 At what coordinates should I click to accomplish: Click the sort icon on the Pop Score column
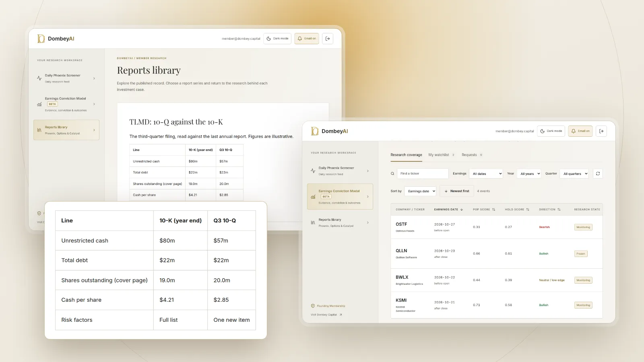point(493,210)
